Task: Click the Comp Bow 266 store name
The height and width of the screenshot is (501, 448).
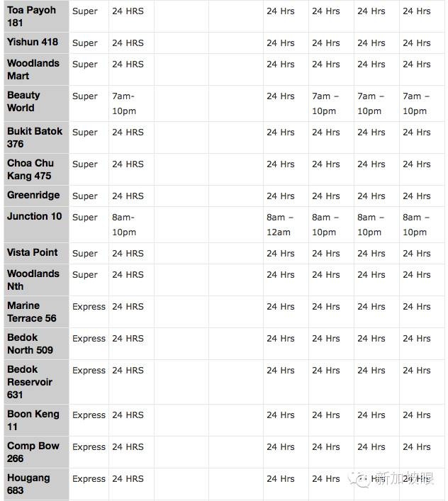Action: point(33,452)
